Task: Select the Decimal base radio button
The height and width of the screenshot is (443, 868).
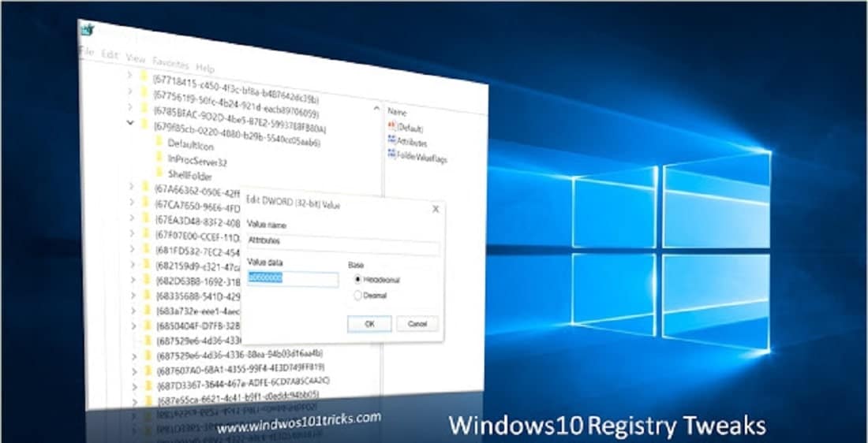Action: (357, 296)
